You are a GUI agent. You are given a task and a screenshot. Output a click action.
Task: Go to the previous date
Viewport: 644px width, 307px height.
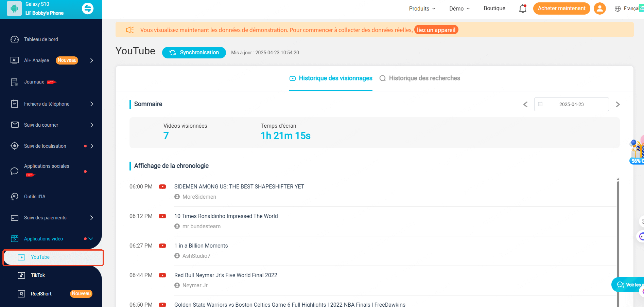point(525,105)
